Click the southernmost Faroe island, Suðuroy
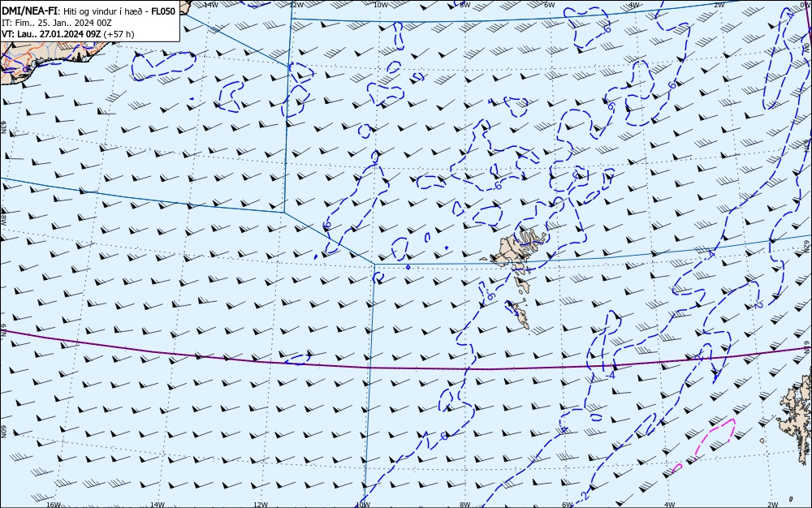Viewport: 812px width, 508px height. (x=520, y=315)
